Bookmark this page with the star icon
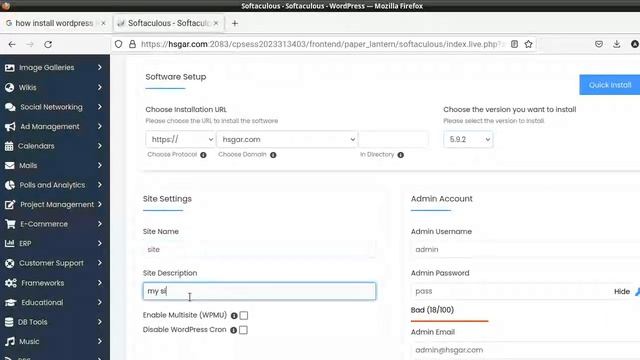Screen dimensions: 640x360 pos(528,44)
